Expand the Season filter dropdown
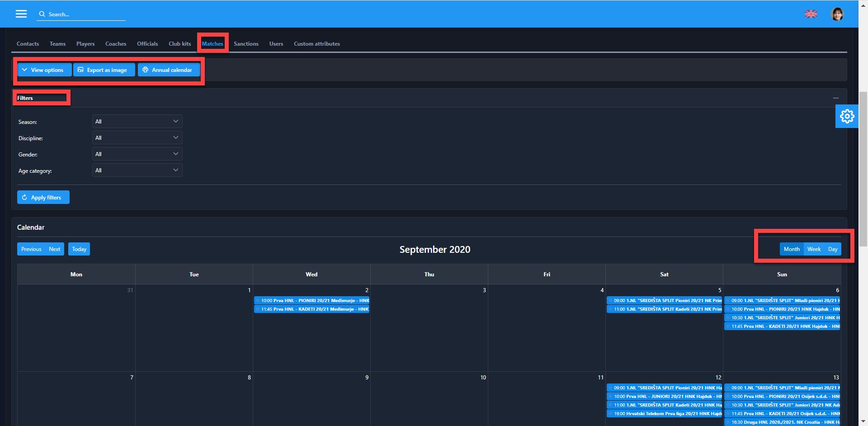 (x=137, y=122)
